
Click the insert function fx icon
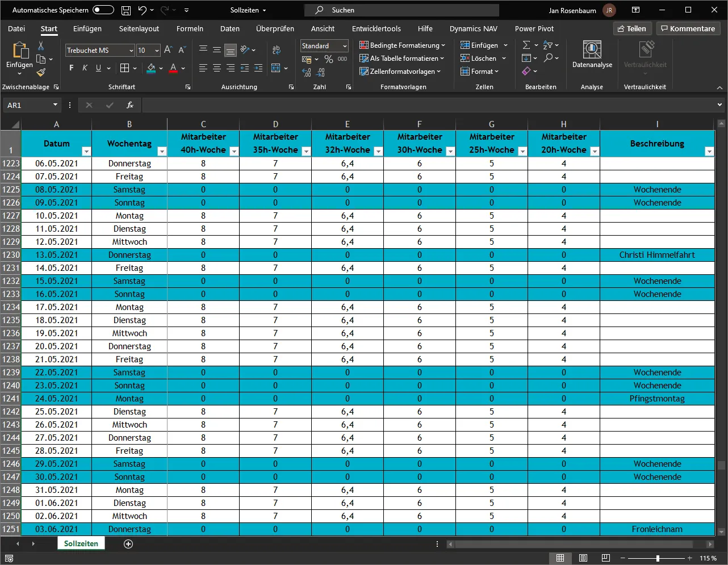coord(129,105)
